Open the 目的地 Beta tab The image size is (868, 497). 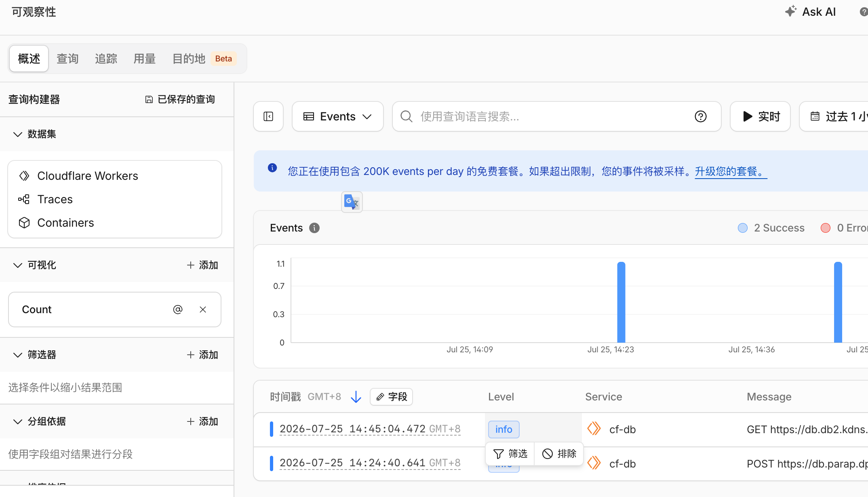pyautogui.click(x=204, y=59)
